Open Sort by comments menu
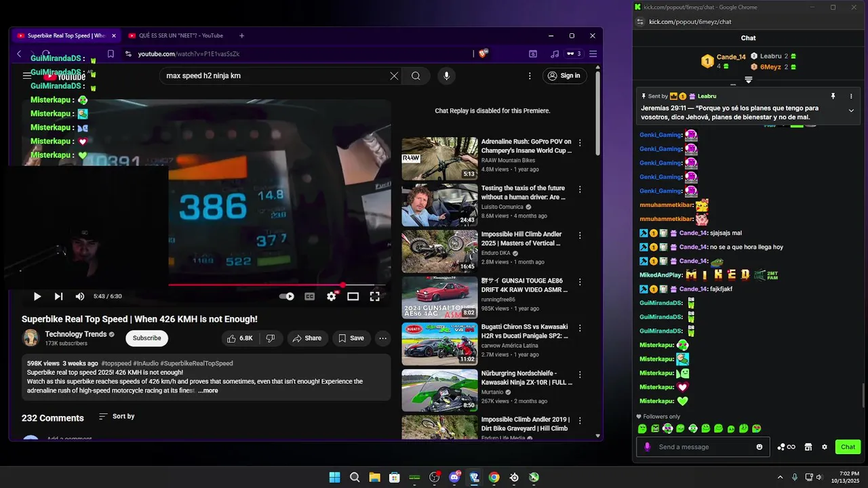The height and width of the screenshot is (488, 868). (x=117, y=416)
